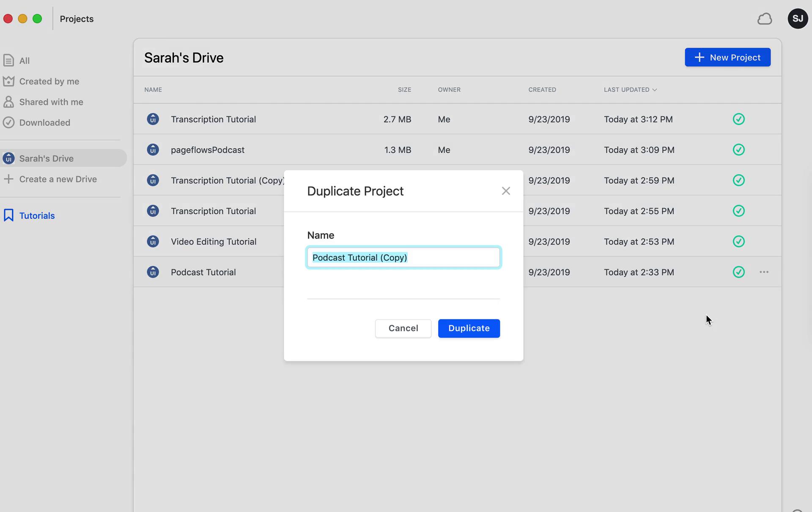Click the Transcription Tutorial (Copy) project icon

(x=153, y=180)
